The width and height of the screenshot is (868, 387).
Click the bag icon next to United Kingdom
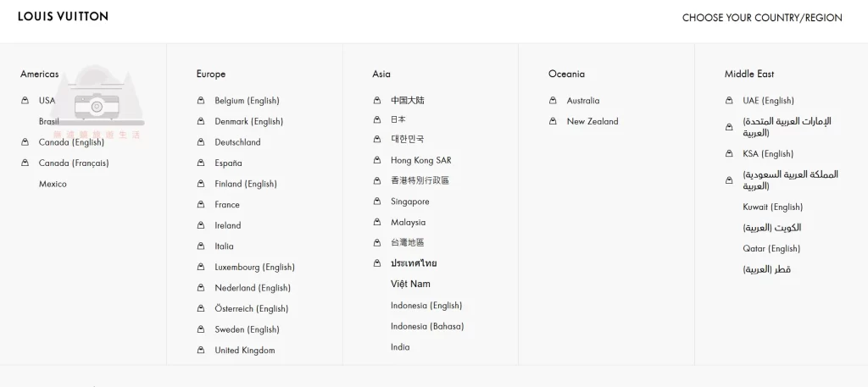tap(201, 351)
